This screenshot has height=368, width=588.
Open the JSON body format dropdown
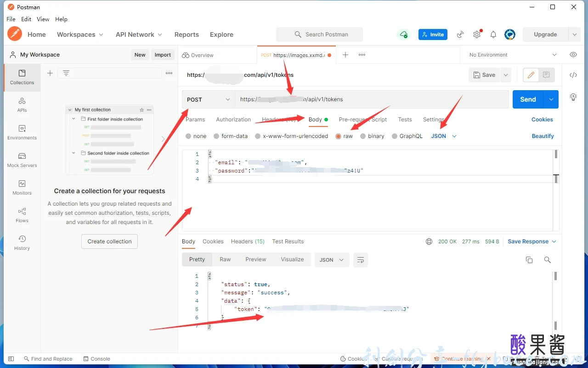pyautogui.click(x=443, y=136)
